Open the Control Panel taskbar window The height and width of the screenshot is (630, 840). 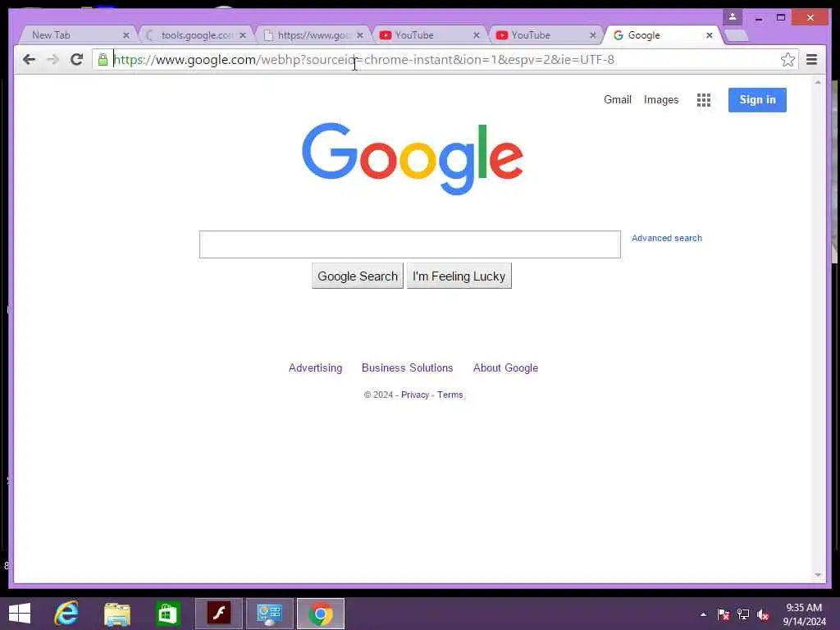(269, 614)
